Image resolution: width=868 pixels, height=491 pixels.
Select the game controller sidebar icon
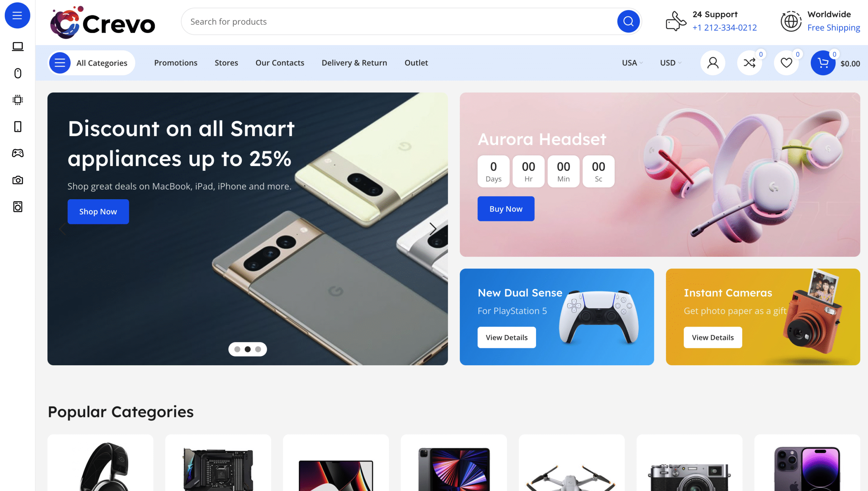pyautogui.click(x=18, y=153)
